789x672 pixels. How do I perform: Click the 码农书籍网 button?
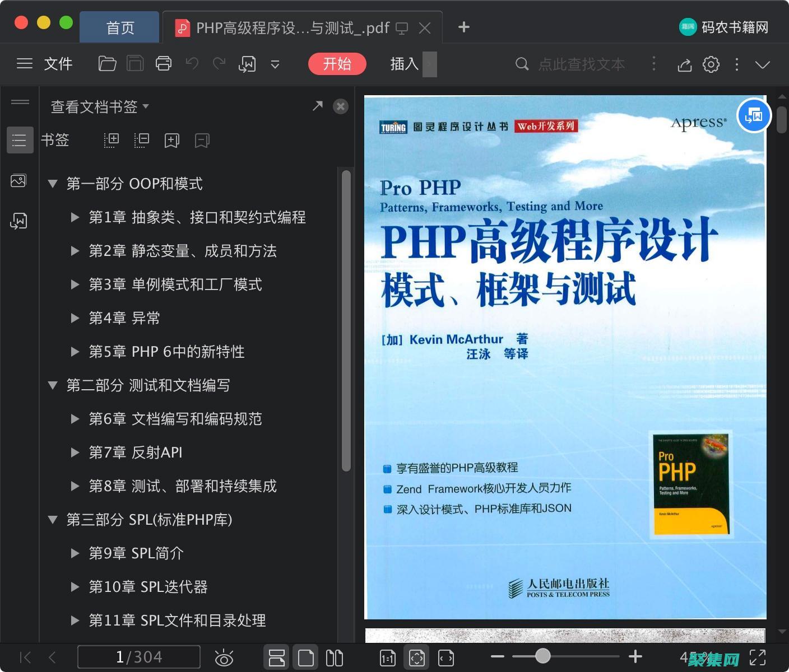pyautogui.click(x=723, y=26)
